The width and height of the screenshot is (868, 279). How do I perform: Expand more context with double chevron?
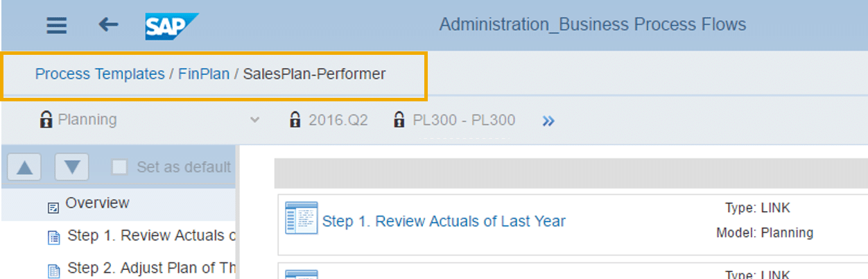tap(548, 121)
